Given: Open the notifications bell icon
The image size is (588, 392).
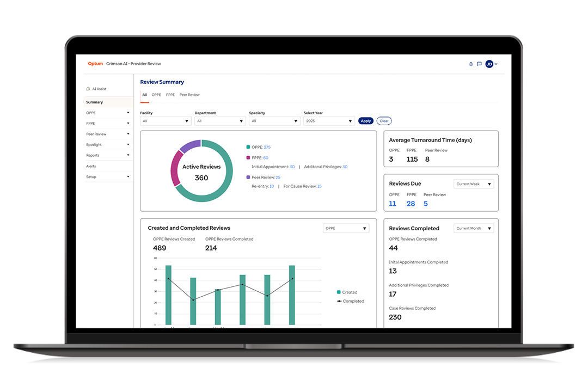Looking at the screenshot, I should tap(470, 64).
